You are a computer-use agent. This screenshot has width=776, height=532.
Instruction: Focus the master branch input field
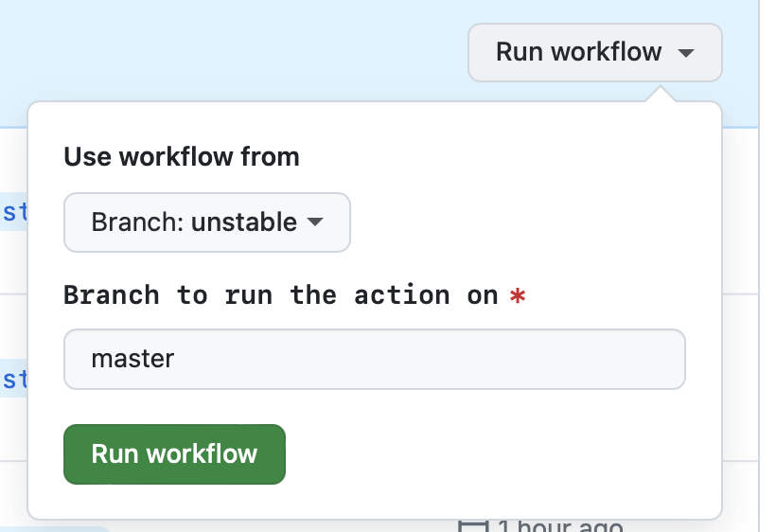pyautogui.click(x=374, y=359)
